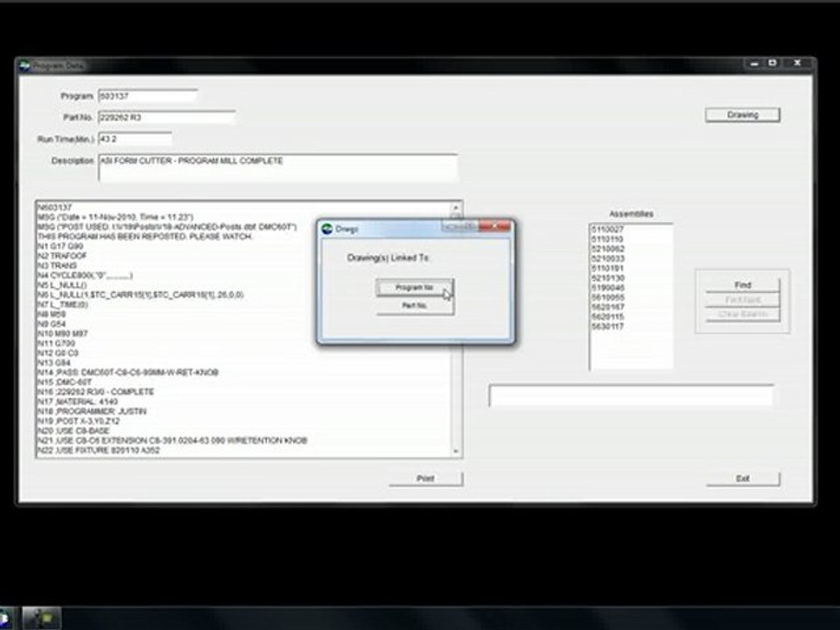This screenshot has height=630, width=840.
Task: Select assembly 5110027 in the list
Action: click(x=607, y=229)
